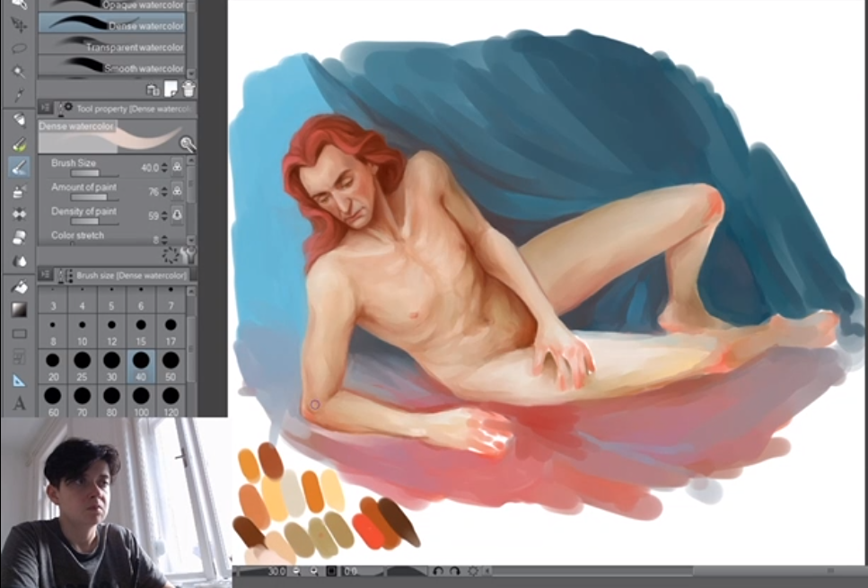The width and height of the screenshot is (868, 588).
Task: Click the Density of paint stepper arrows
Action: (x=164, y=215)
